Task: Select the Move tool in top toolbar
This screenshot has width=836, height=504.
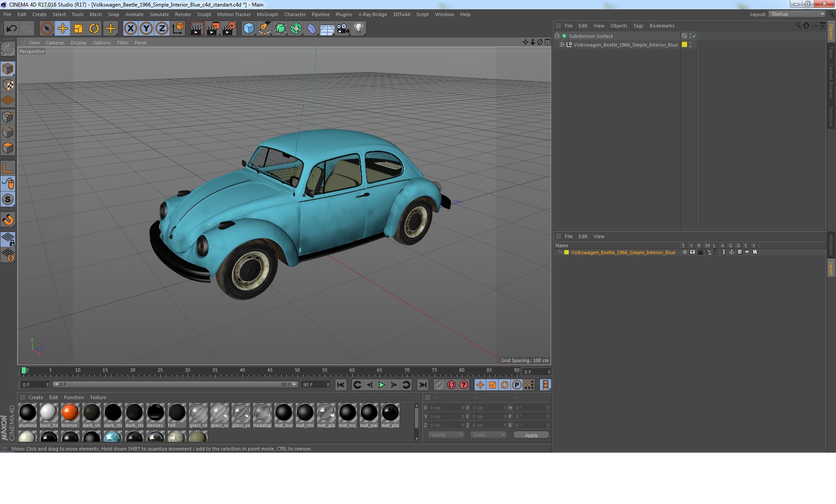Action: click(63, 29)
